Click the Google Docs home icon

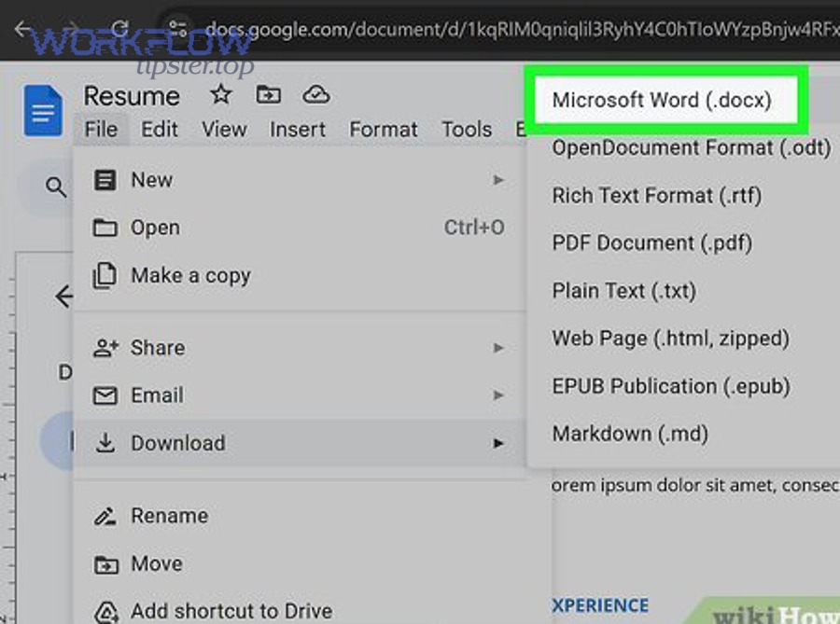[43, 110]
